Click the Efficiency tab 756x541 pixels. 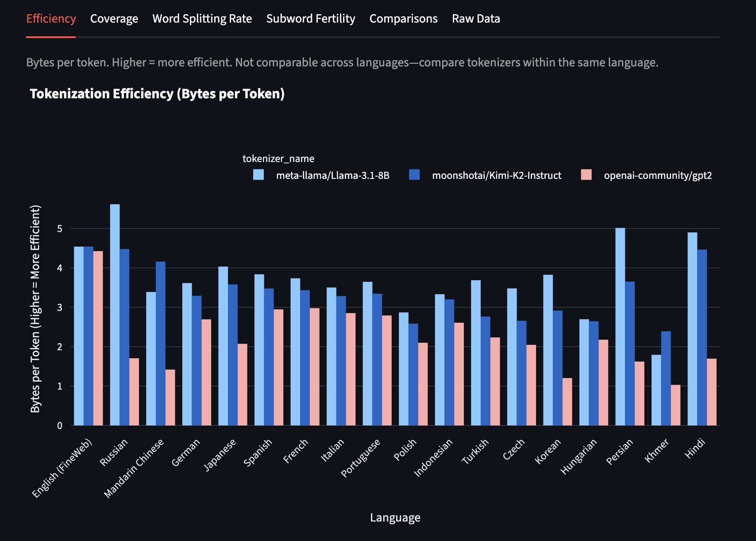(x=51, y=19)
